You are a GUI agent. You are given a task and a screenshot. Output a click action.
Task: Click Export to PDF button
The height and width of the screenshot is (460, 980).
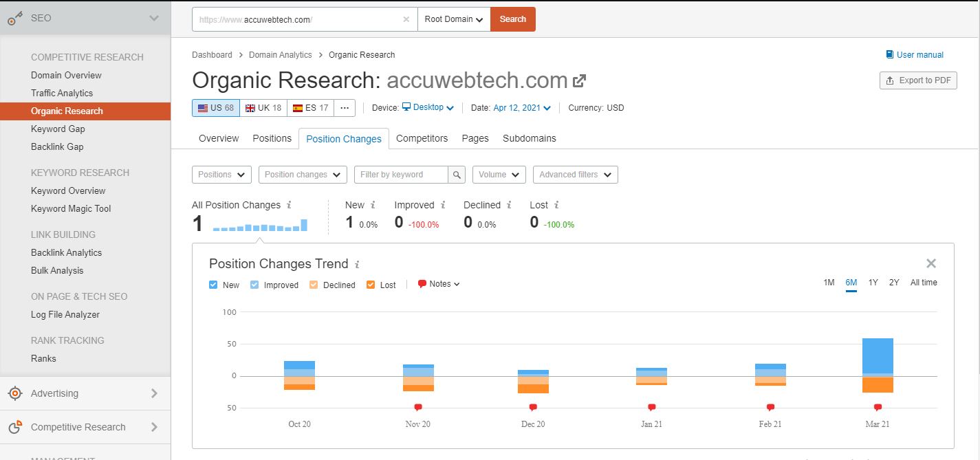919,80
